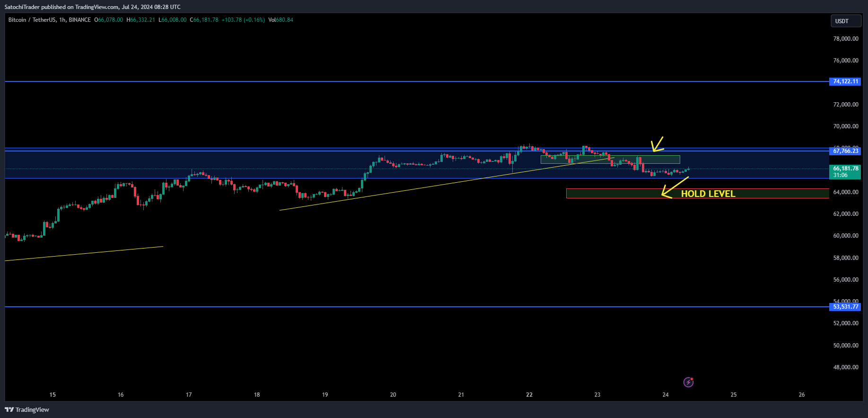
Task: Click the 50,000.00 price axis label
Action: point(846,346)
